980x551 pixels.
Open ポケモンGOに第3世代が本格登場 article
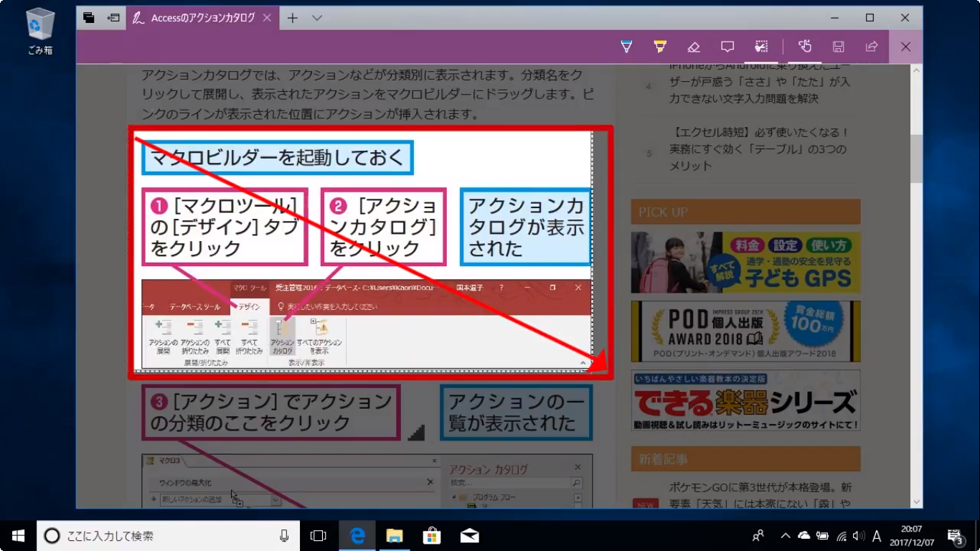coord(760,495)
